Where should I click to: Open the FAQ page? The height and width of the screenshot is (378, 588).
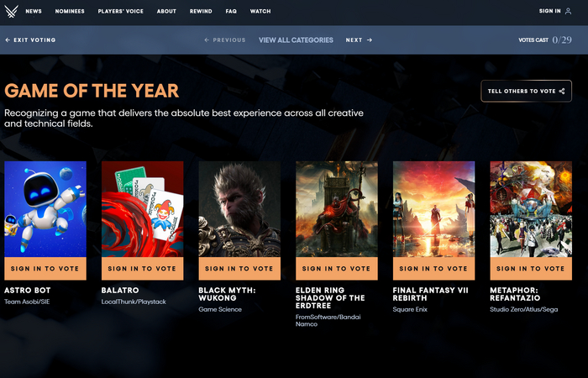tap(231, 11)
